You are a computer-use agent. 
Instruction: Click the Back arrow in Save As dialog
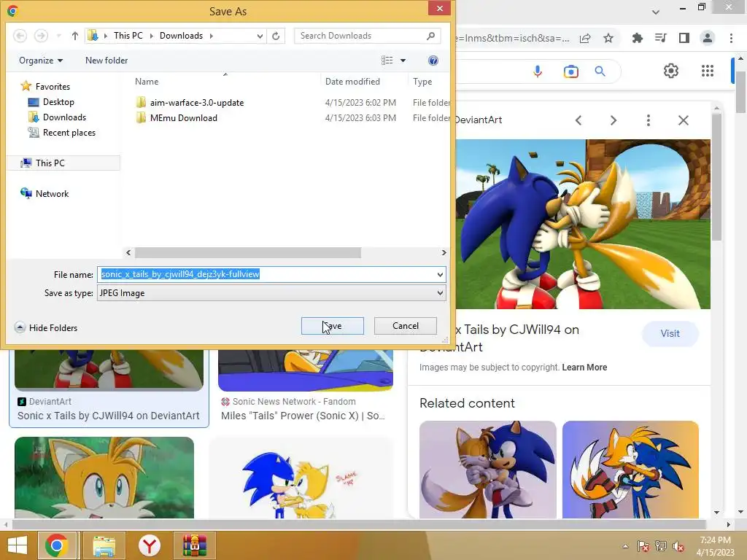coord(20,36)
